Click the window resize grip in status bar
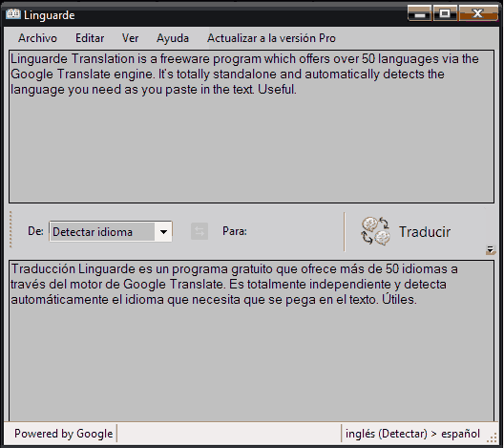This screenshot has width=504, height=448. (x=493, y=438)
